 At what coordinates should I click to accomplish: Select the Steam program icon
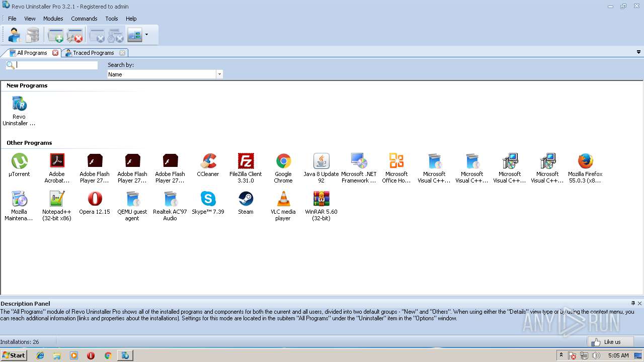246,203
